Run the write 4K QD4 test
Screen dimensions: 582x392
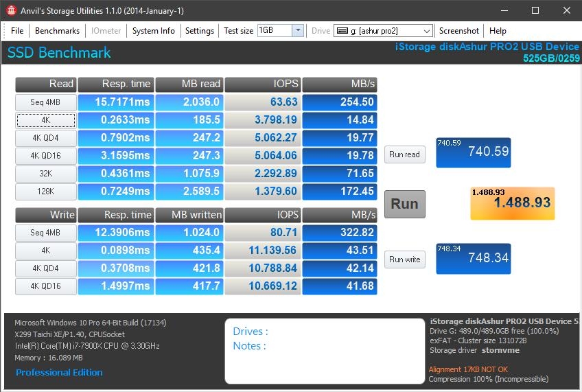tap(46, 268)
